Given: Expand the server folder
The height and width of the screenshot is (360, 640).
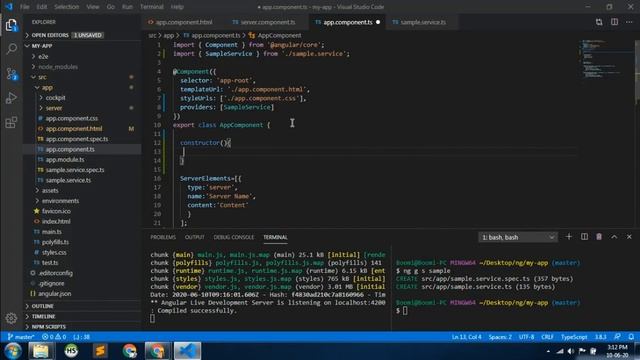Looking at the screenshot, I should pyautogui.click(x=82, y=108).
